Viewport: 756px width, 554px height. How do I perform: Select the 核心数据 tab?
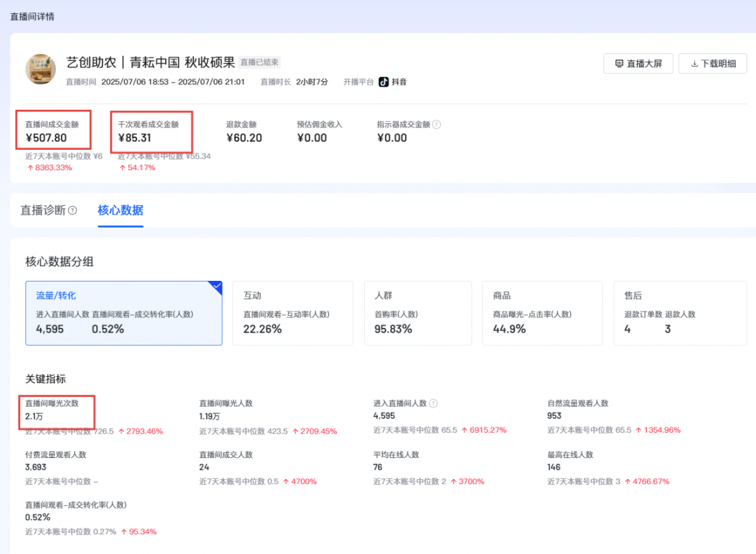point(120,210)
